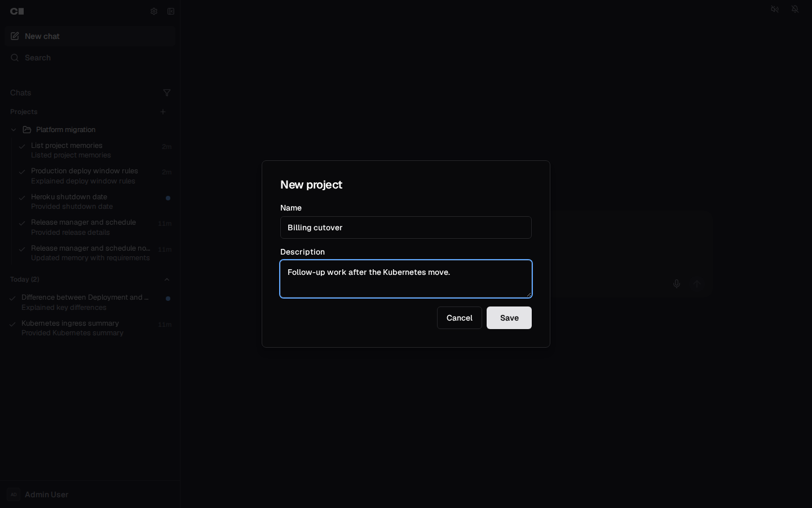
Task: Collapse the Platform migration project chevron
Action: (14, 130)
